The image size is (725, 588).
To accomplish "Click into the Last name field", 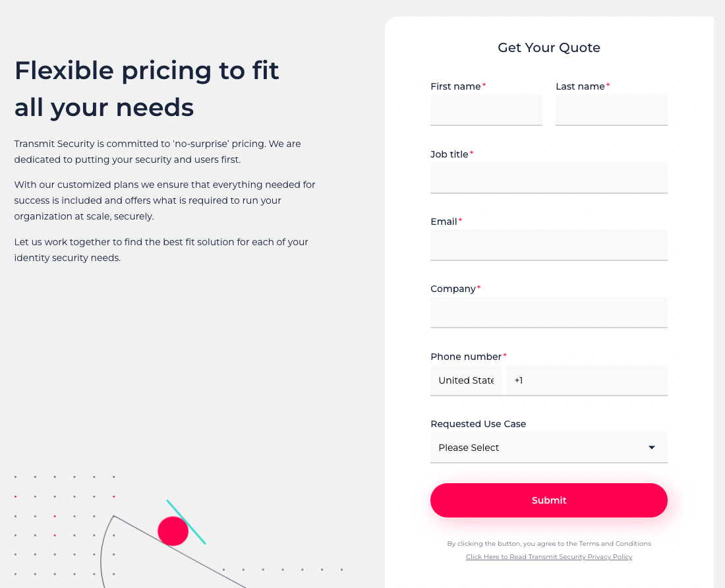I will pos(611,109).
